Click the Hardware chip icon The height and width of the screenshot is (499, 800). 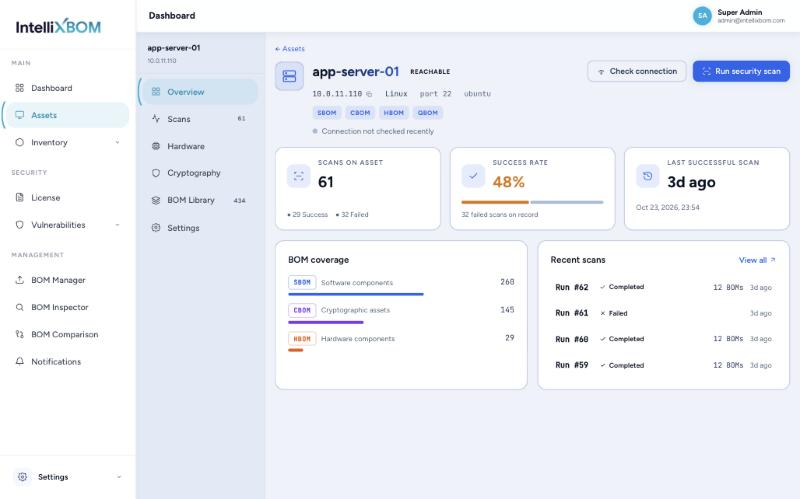pyautogui.click(x=156, y=146)
